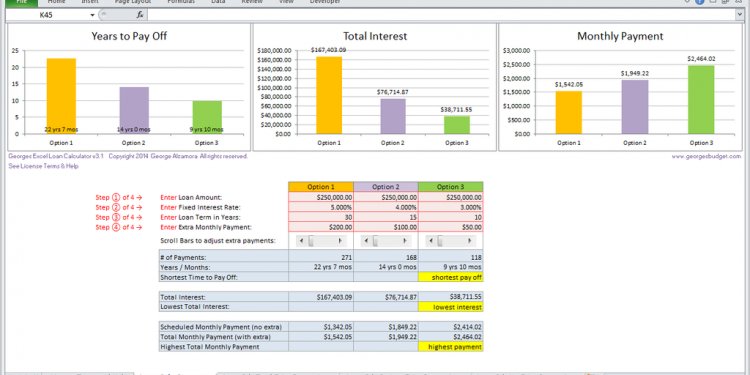
Task: Click the Option 3 extra payment slider thumb
Action: 440,241
